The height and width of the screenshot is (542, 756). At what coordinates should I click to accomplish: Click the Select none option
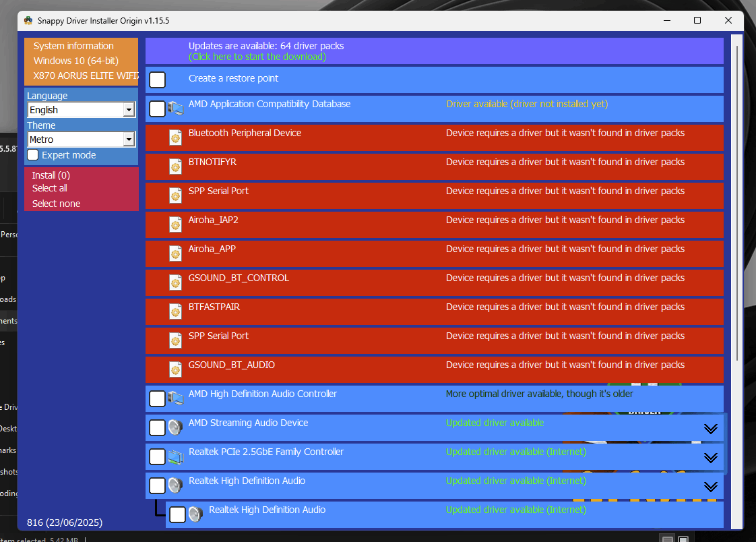[x=55, y=203]
